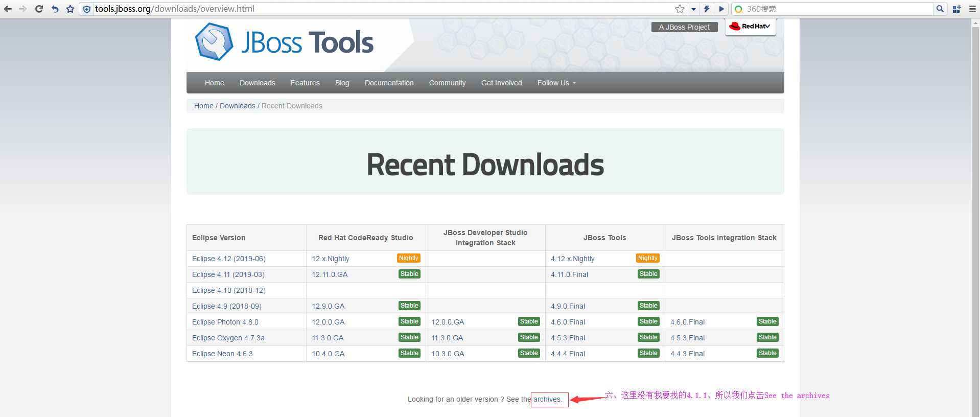Select Tools Integration Stack 4.4.3.Final

coord(688,354)
